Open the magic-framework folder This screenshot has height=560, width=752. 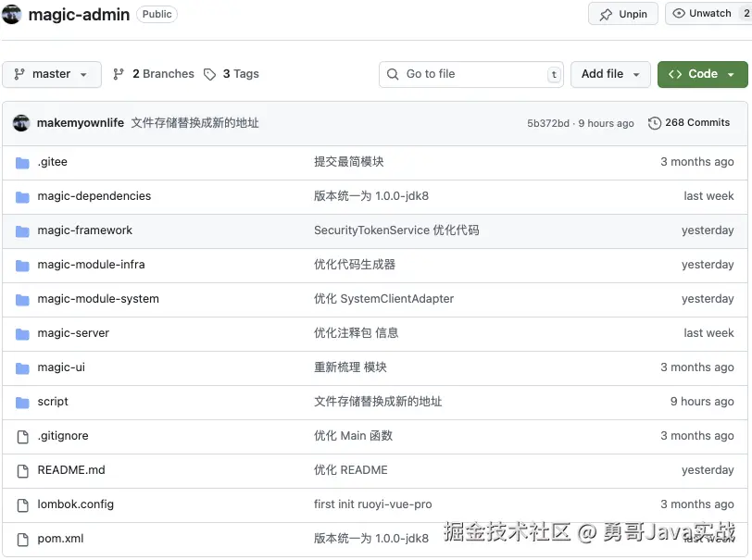[85, 230]
